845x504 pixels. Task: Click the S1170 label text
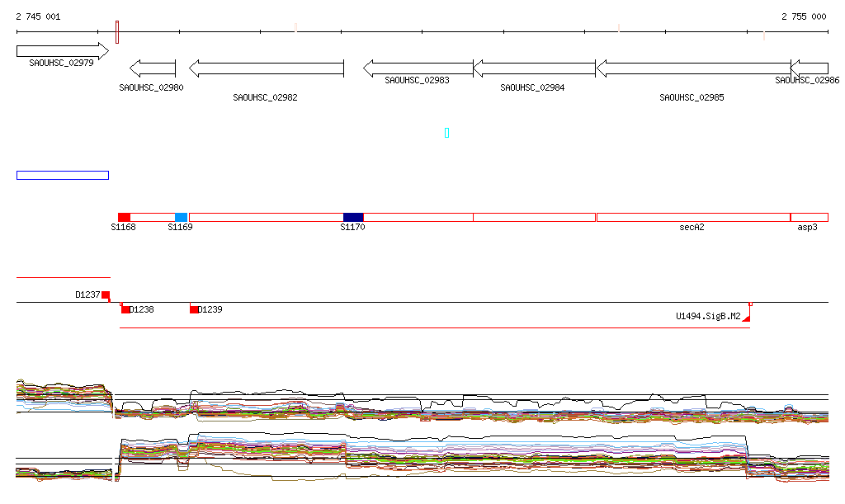coord(352,227)
